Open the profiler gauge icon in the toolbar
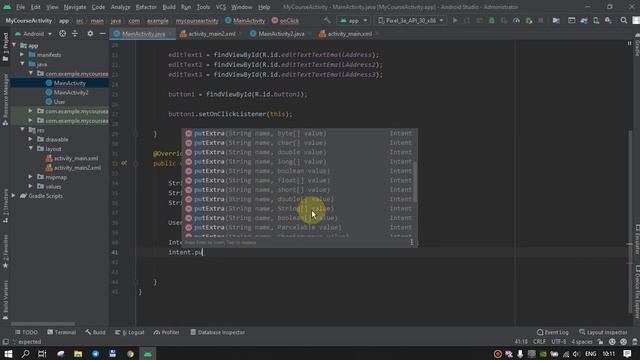Viewport: 640px width, 360px height. coord(516,20)
